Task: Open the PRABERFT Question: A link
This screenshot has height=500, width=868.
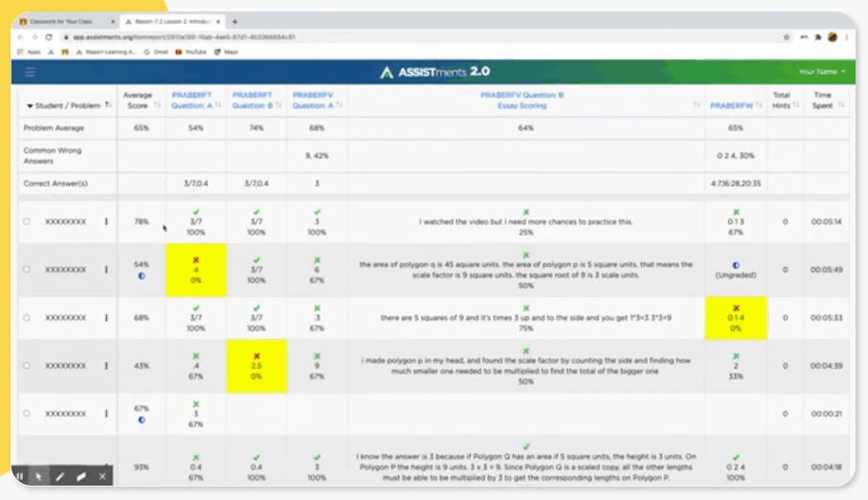Action: pos(191,101)
